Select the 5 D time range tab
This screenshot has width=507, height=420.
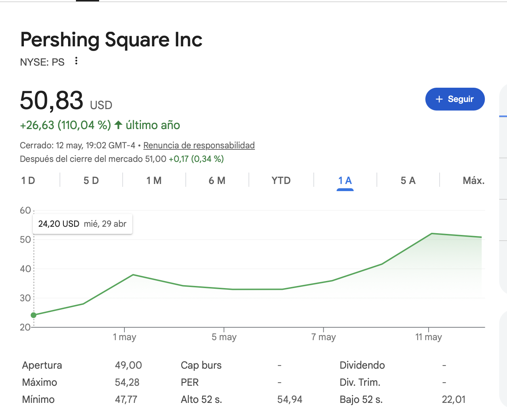click(91, 180)
